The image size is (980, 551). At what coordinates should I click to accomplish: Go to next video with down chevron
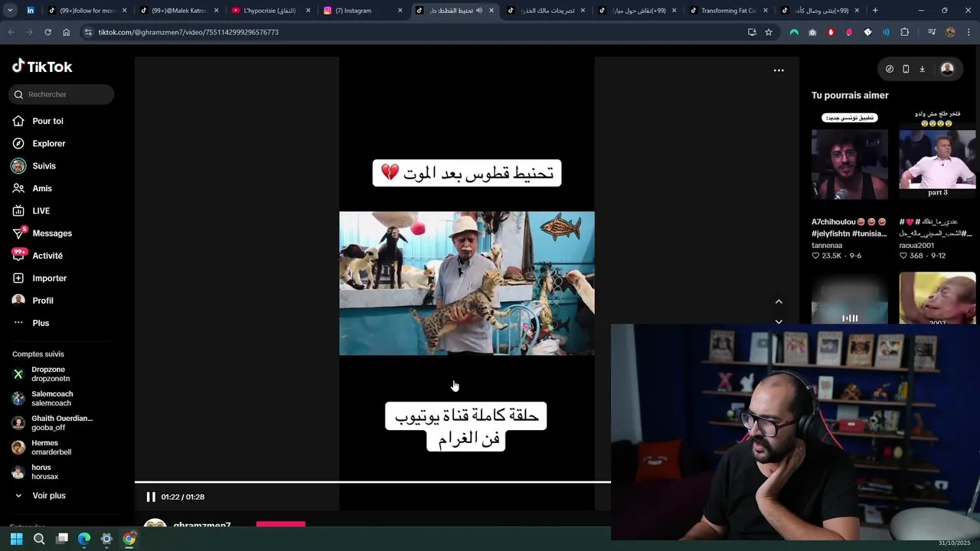[779, 321]
